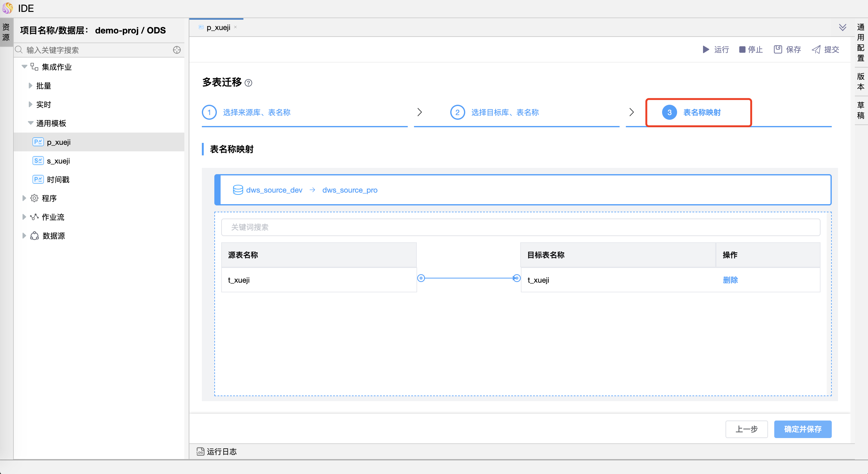The height and width of the screenshot is (474, 868).
Task: Go to step 1 选择来源库、表名称
Action: point(256,112)
